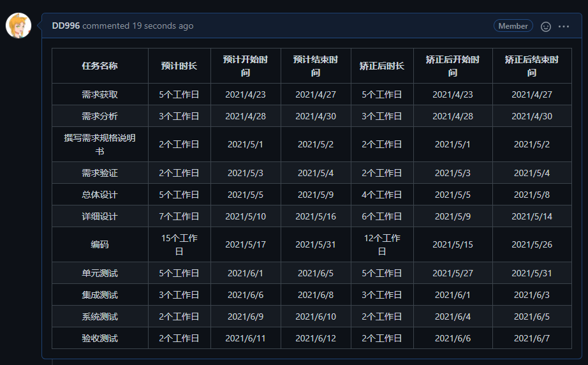The width and height of the screenshot is (588, 365).
Task: Select the 撰写需求规格说明书 task cell
Action: (100, 144)
